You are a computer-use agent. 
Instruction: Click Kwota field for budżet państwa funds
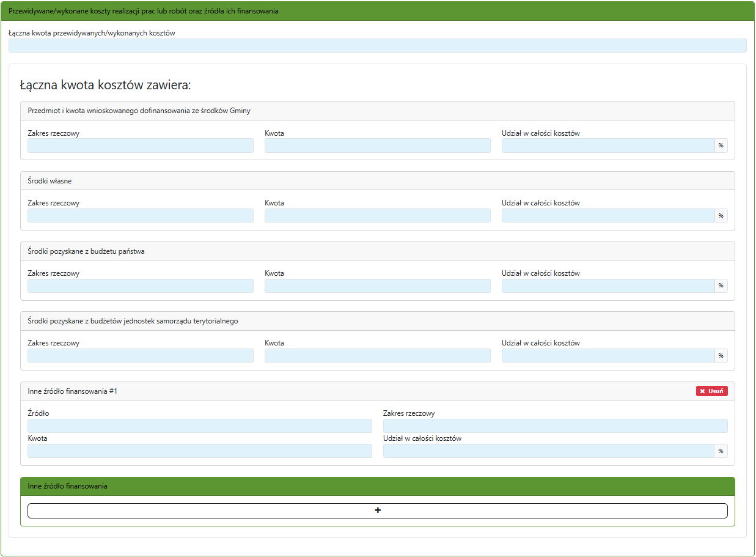click(377, 286)
